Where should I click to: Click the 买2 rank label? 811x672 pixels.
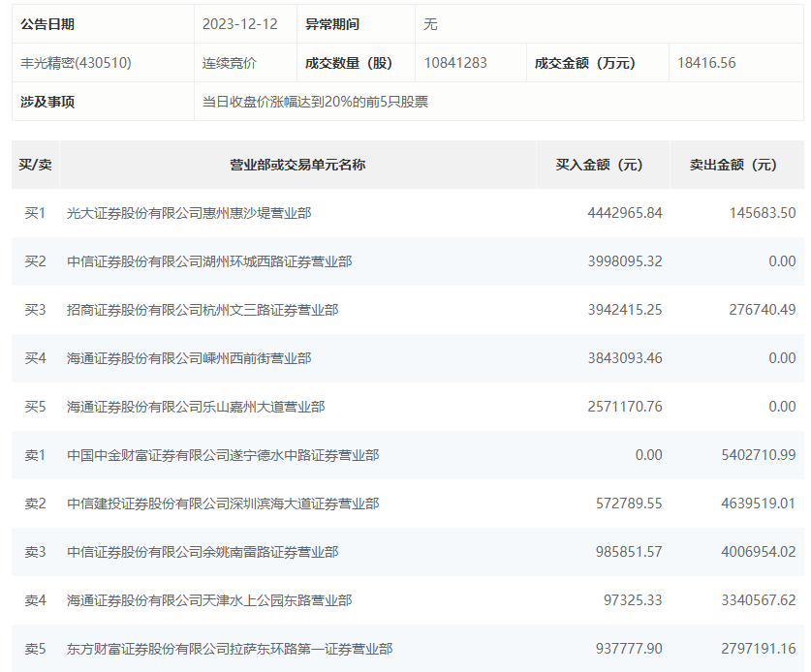tap(35, 261)
